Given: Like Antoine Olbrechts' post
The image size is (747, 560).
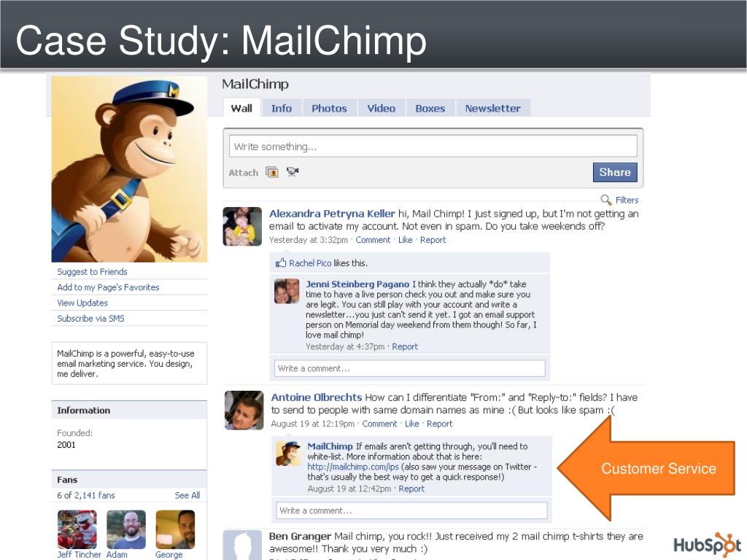Looking at the screenshot, I should point(411,424).
